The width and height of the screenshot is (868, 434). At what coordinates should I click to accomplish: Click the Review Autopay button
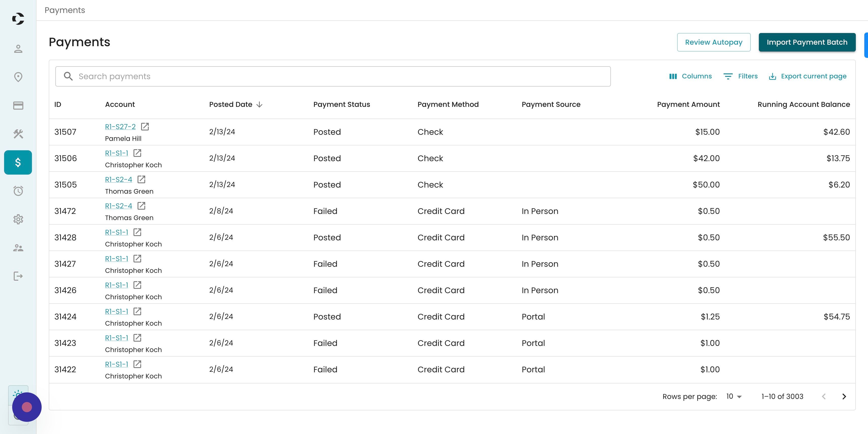(713, 42)
